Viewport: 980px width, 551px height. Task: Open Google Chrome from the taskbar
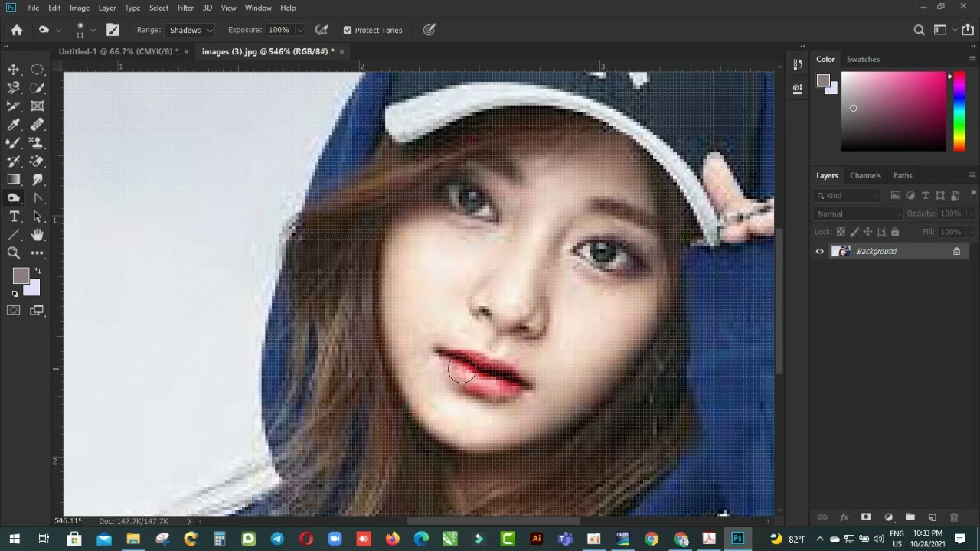[x=652, y=540]
